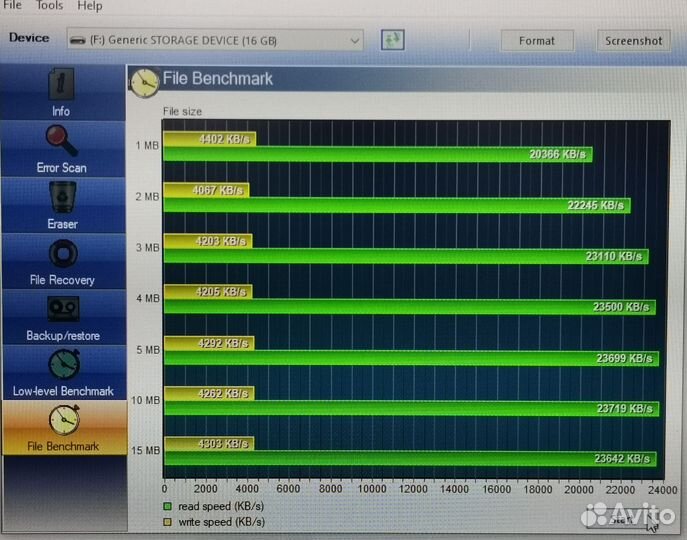Expand the Device selection dropdown
The height and width of the screenshot is (540, 687).
354,40
